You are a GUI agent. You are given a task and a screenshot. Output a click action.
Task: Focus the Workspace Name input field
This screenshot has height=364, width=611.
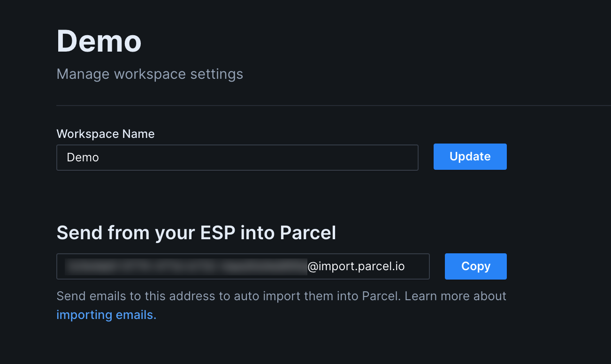tap(237, 158)
